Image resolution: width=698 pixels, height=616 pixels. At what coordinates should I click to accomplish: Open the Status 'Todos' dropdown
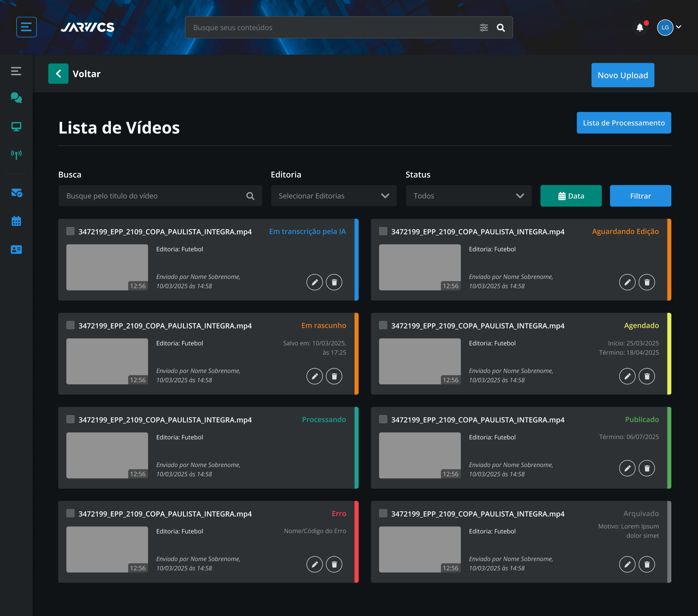(x=469, y=196)
